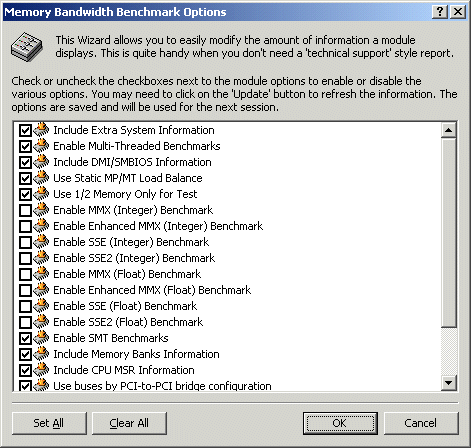
Task: Click the chip icon next to Include CPU MSR Information
Action: [x=41, y=370]
